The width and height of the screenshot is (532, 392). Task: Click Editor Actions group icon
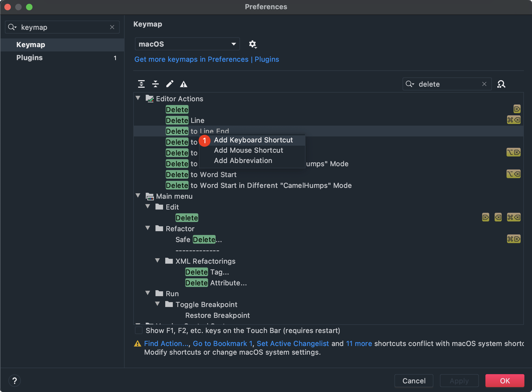click(150, 99)
